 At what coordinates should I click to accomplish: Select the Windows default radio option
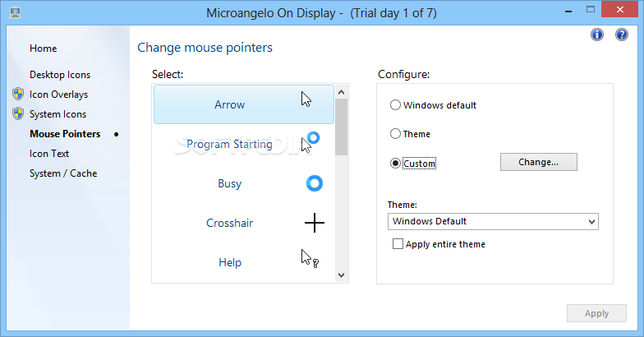tap(396, 105)
